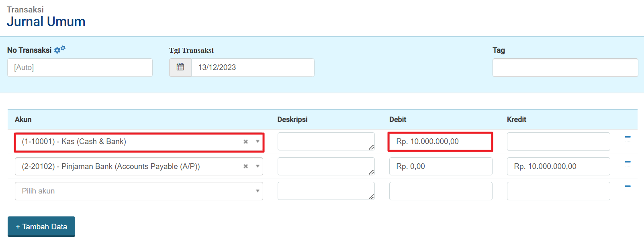Viewport: 644px width, 247px height.
Task: Remove the empty third row with minus icon
Action: pos(628,186)
